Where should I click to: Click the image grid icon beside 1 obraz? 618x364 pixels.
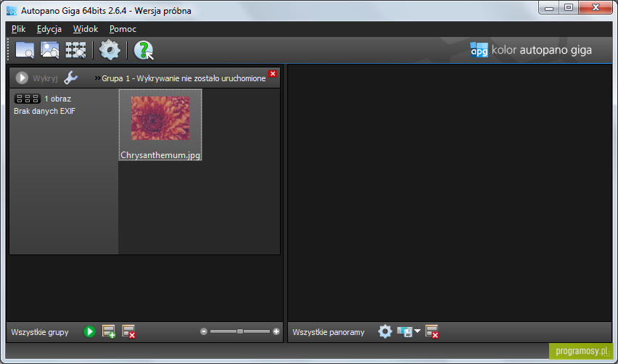pos(27,99)
